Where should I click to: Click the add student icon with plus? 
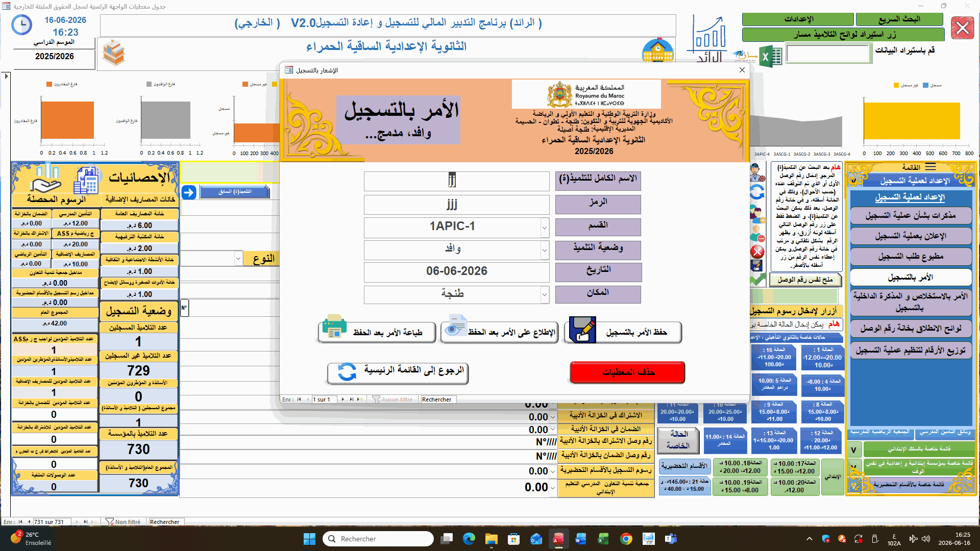pos(757,213)
